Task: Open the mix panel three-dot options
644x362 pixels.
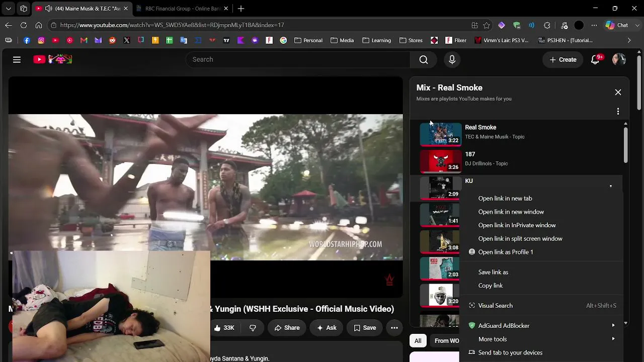Action: click(x=618, y=111)
